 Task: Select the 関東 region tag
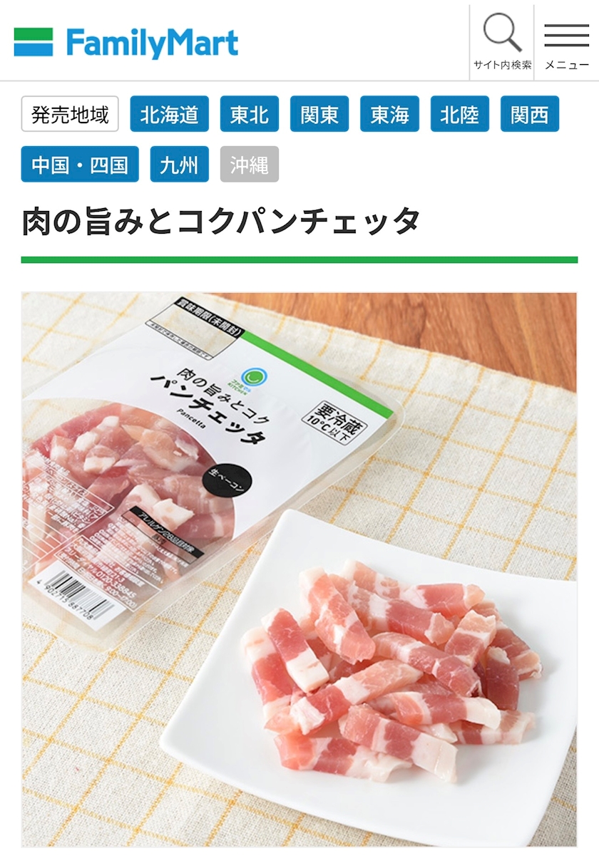tap(319, 114)
